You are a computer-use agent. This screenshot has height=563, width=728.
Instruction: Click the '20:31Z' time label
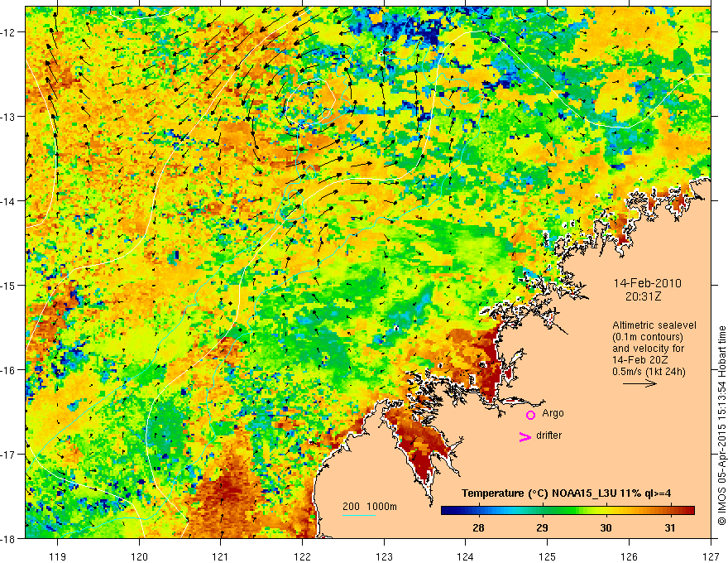(x=643, y=296)
